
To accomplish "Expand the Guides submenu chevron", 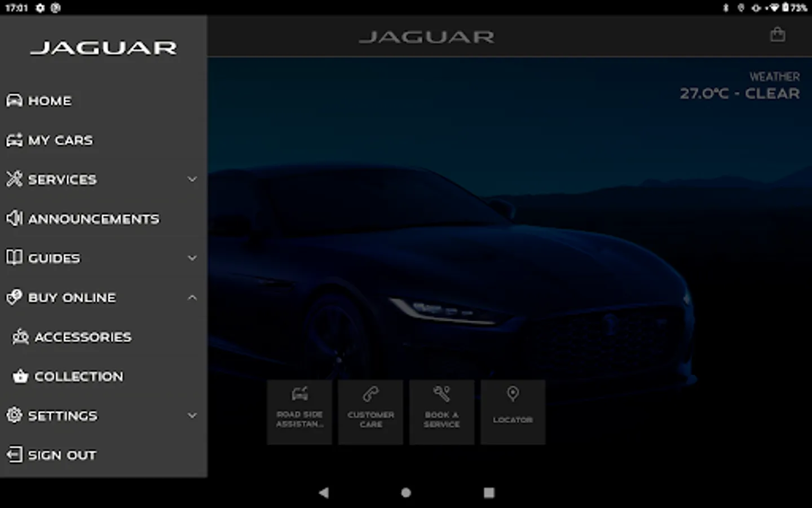I will tap(192, 258).
